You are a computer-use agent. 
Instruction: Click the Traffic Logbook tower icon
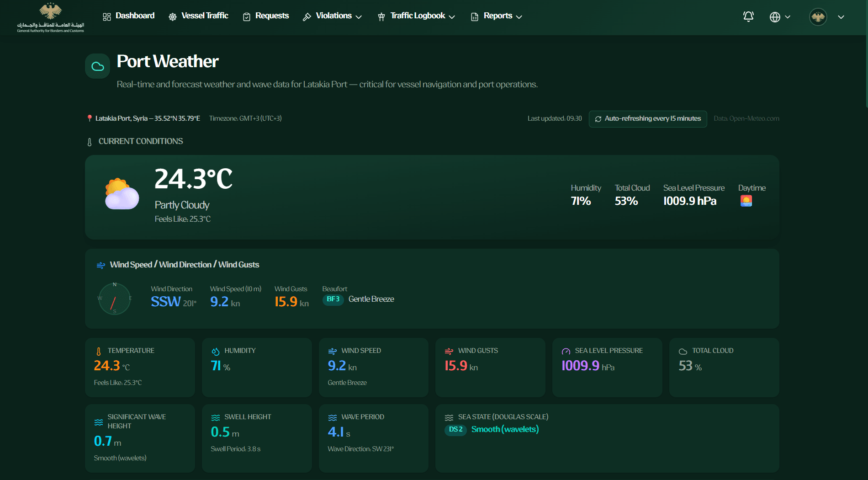coord(381,17)
